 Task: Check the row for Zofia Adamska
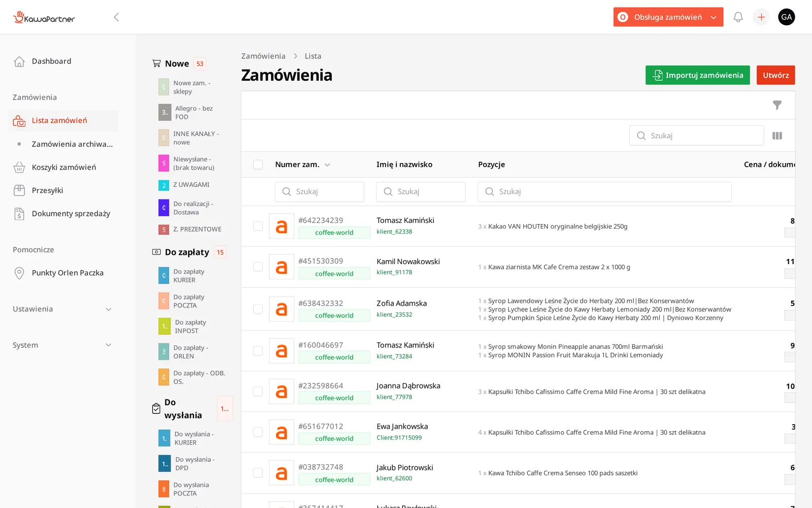pos(258,309)
